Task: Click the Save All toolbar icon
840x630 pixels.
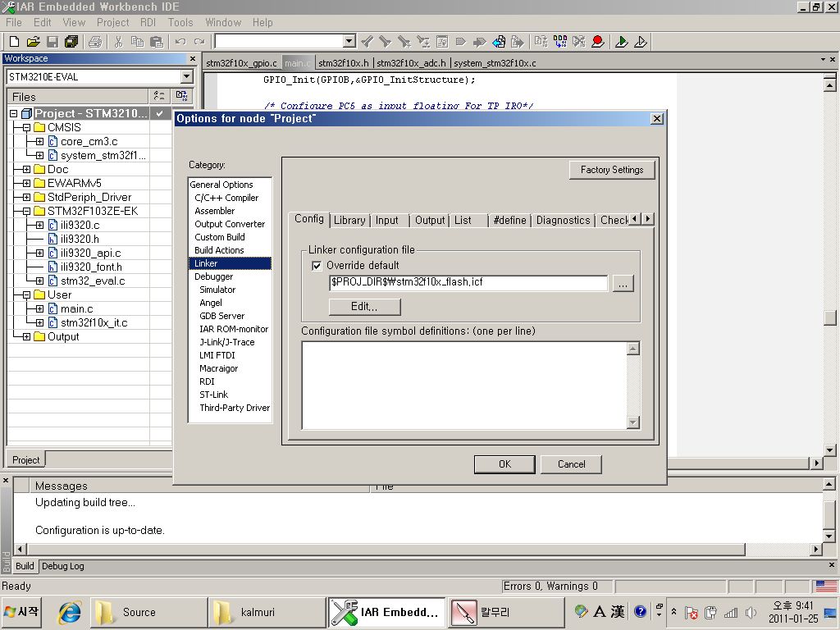Action: tap(71, 41)
